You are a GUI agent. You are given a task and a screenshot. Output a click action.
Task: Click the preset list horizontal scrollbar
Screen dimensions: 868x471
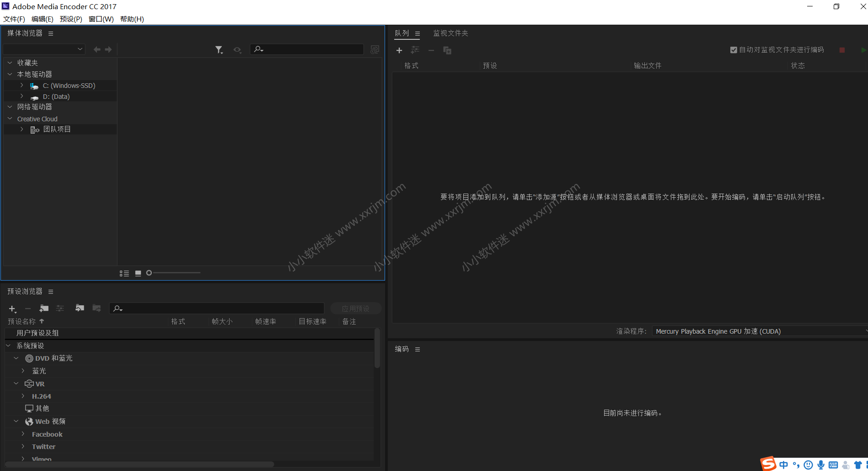pos(139,464)
